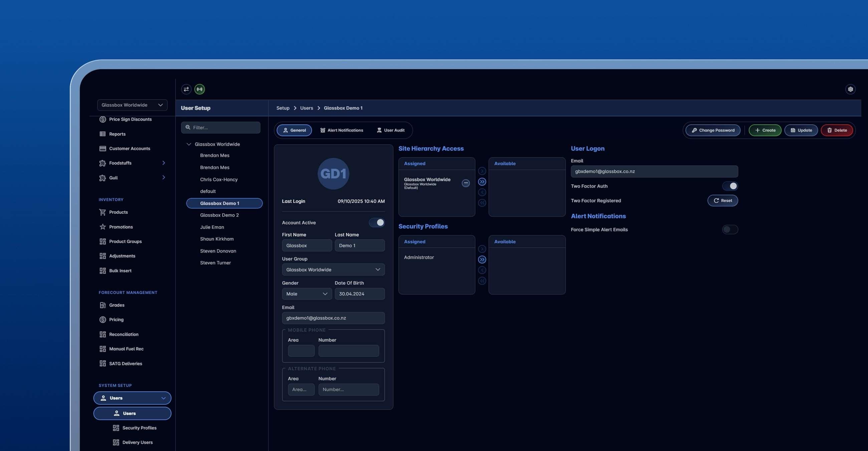Click the Update button
This screenshot has height=451, width=868.
pyautogui.click(x=801, y=130)
